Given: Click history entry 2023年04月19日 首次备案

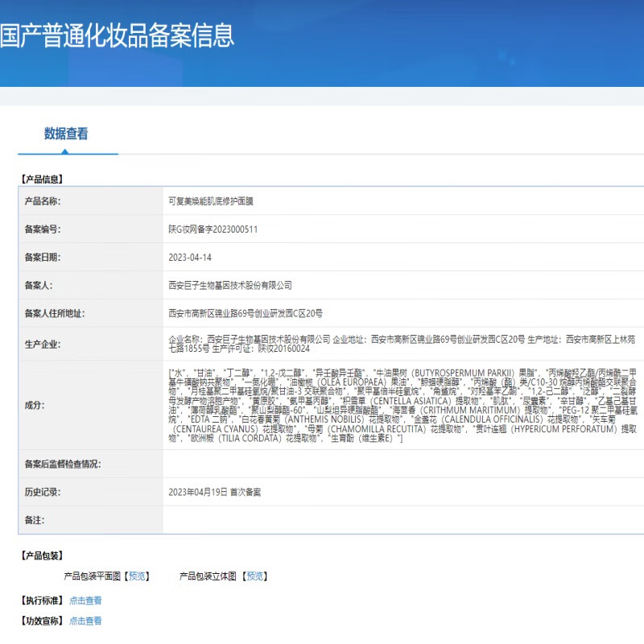Looking at the screenshot, I should [214, 492].
